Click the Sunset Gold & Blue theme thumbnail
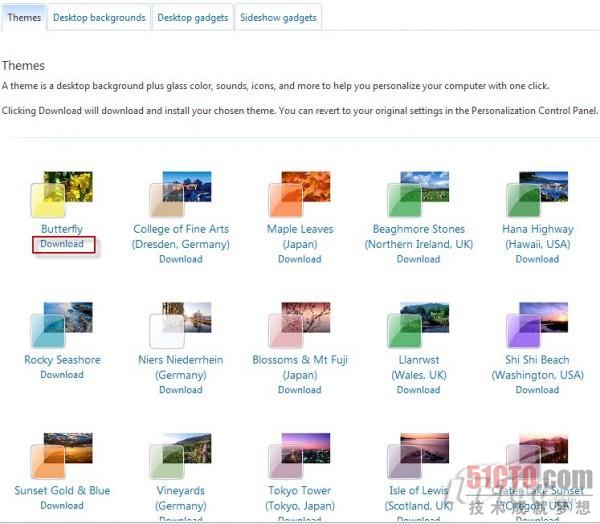This screenshot has height=524, width=600. 62,456
